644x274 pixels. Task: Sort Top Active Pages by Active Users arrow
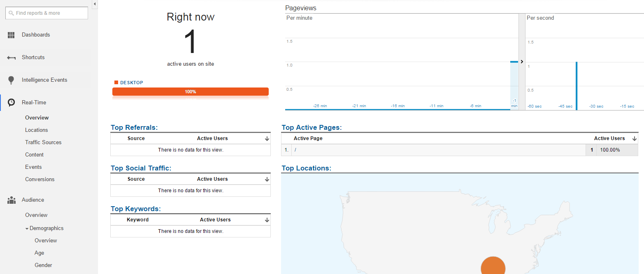635,139
